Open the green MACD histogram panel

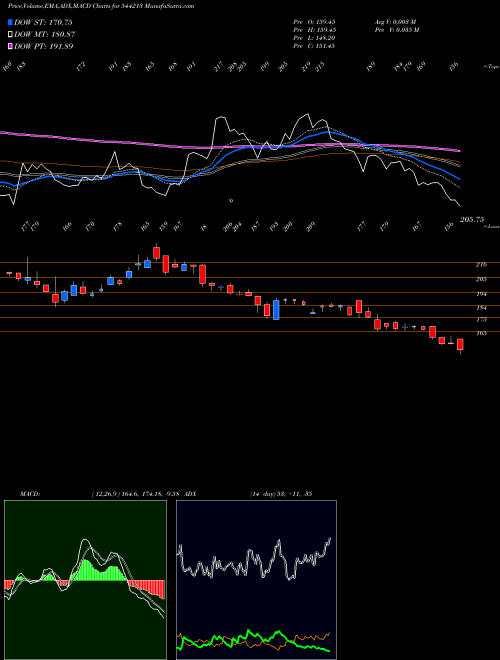[85, 580]
